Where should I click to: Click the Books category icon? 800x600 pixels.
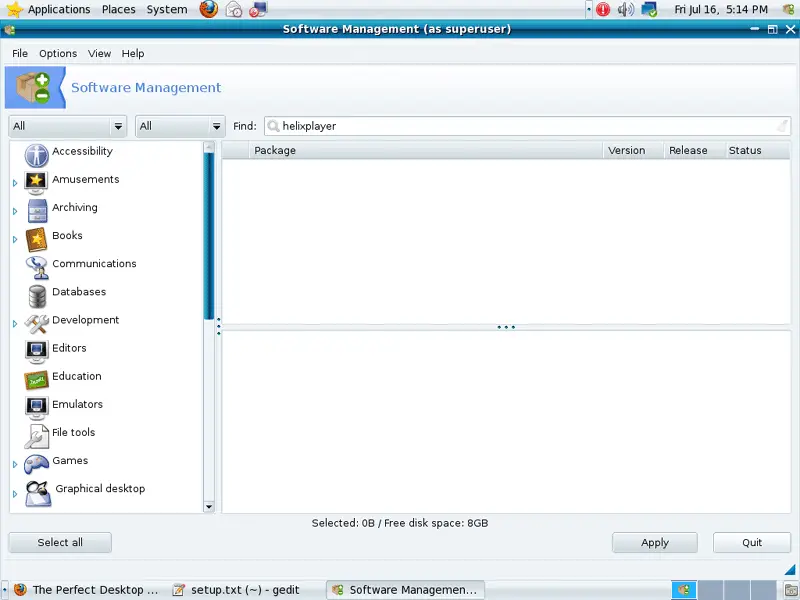36,239
